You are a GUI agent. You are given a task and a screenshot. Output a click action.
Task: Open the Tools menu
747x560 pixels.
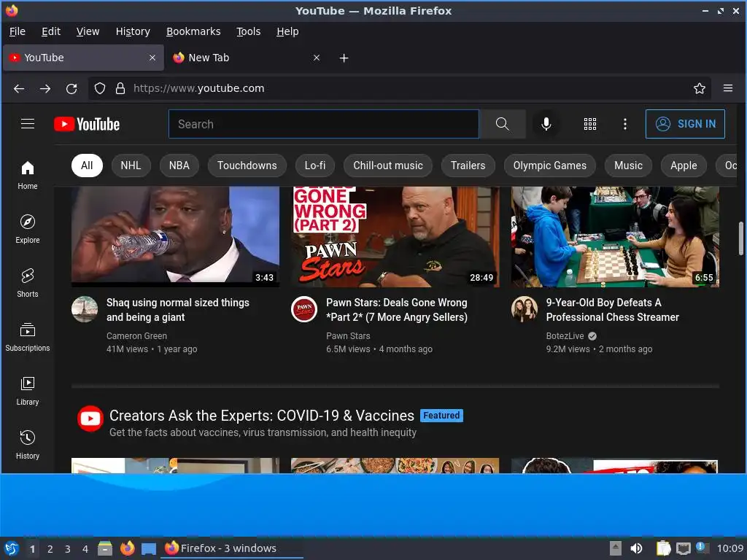coord(248,31)
